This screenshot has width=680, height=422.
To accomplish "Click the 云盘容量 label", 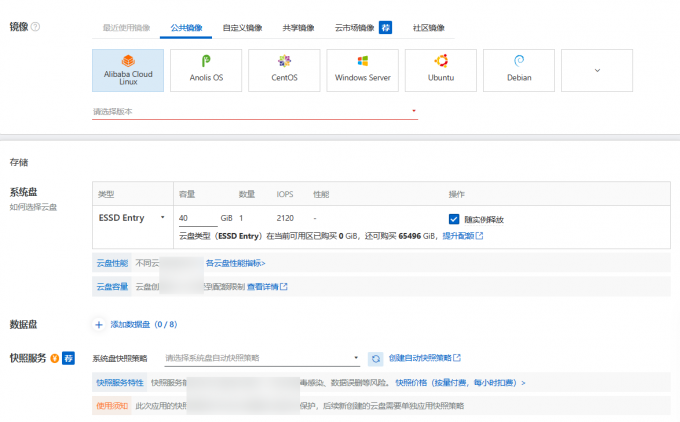I will pyautogui.click(x=112, y=287).
